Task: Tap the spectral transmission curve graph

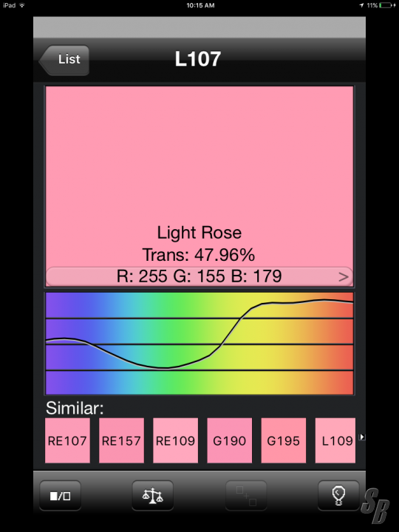Action: coord(199,344)
